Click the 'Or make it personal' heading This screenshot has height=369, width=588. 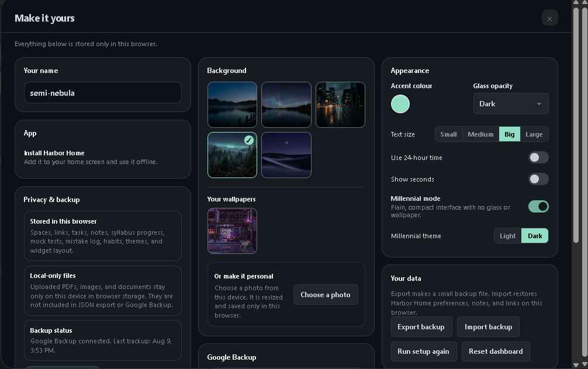tap(244, 276)
